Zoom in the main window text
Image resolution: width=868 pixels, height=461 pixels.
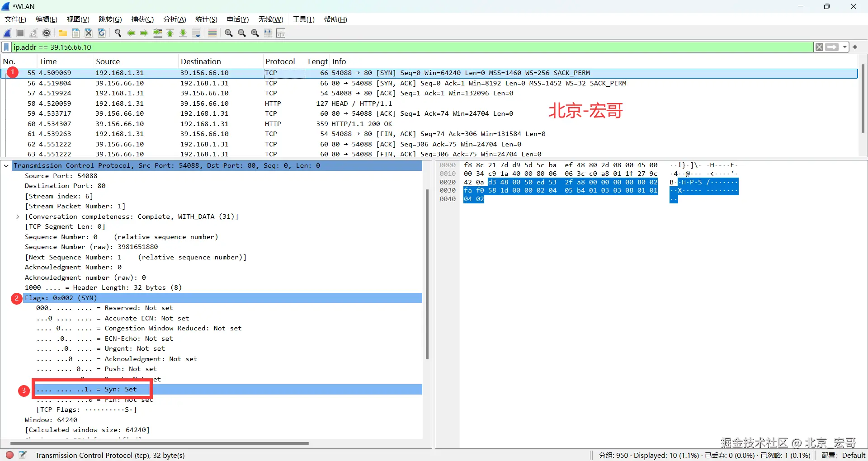(229, 33)
